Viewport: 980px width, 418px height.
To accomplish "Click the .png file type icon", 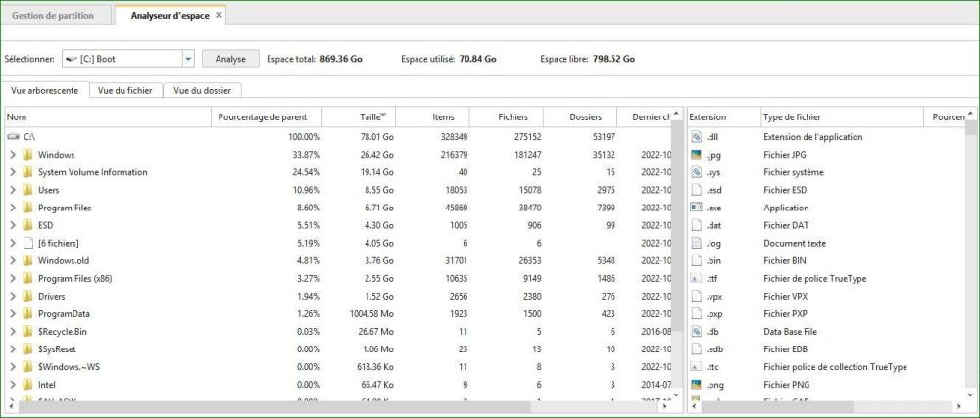I will [x=695, y=385].
